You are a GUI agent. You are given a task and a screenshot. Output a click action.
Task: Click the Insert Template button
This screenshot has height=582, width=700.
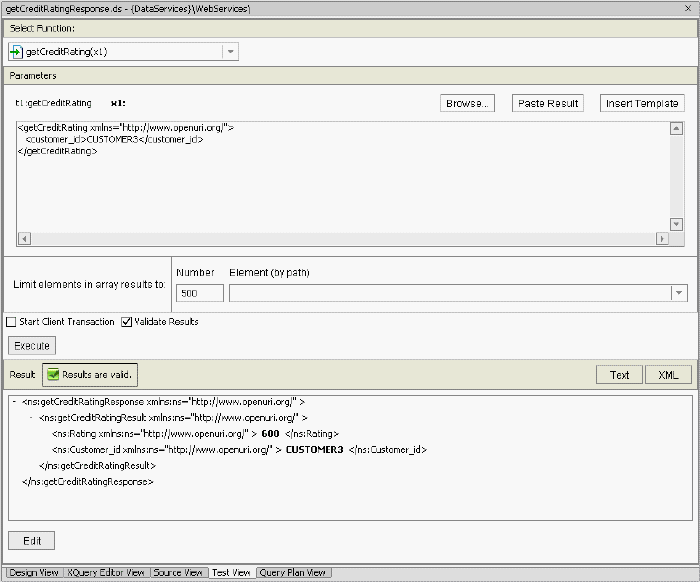point(642,103)
